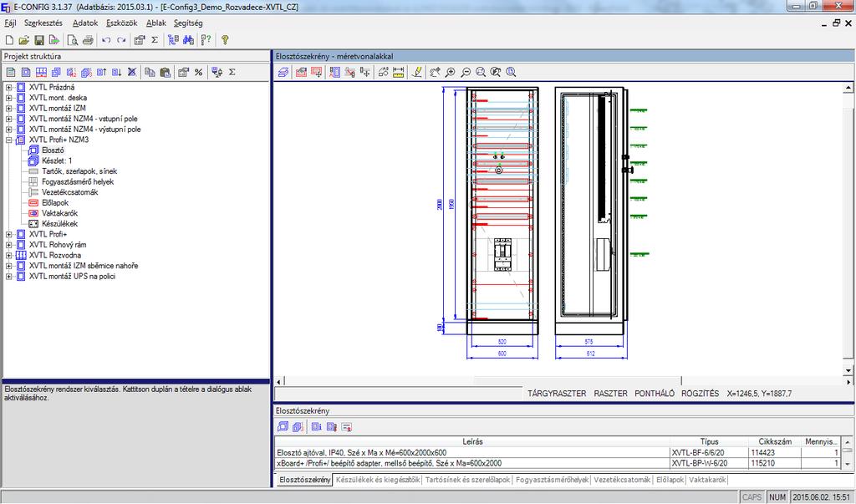The height and width of the screenshot is (504, 856).
Task: Click the Típus column header
Action: click(x=709, y=441)
